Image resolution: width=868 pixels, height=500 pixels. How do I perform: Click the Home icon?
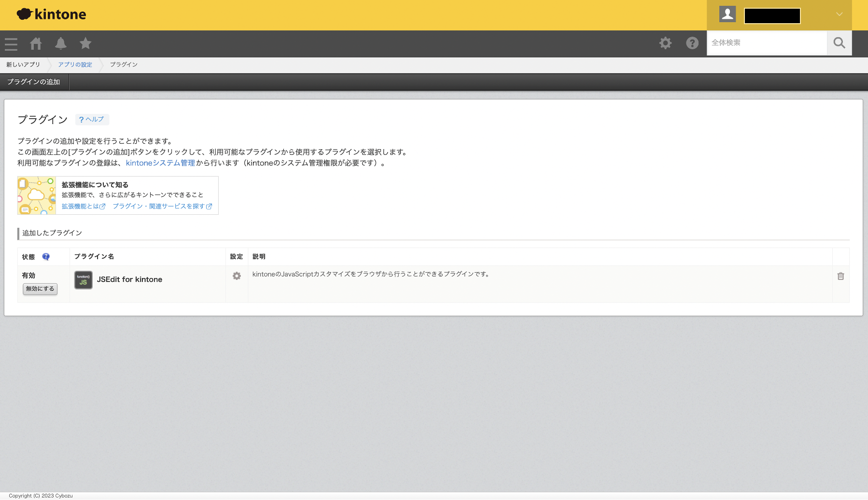[36, 43]
